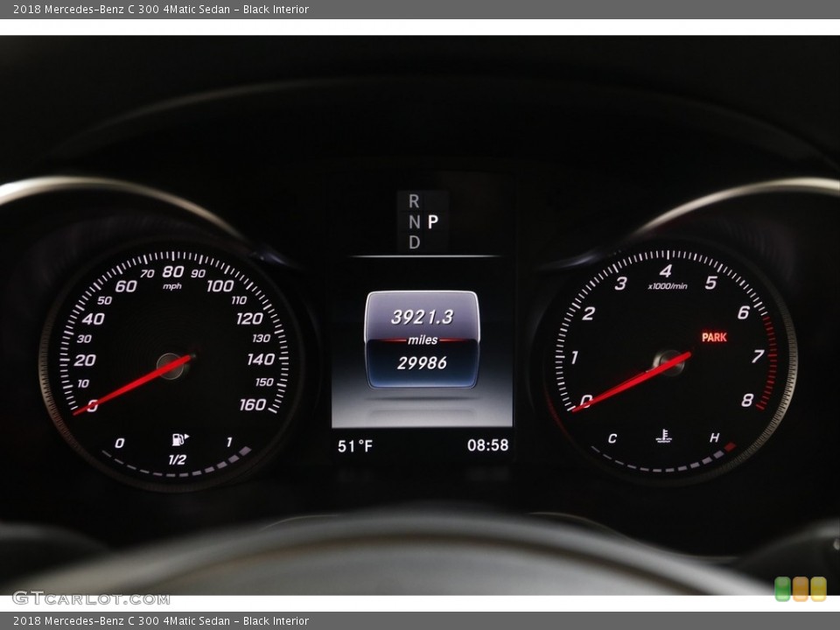Click the 2 mark on tachometer
The height and width of the screenshot is (630, 840).
(588, 313)
